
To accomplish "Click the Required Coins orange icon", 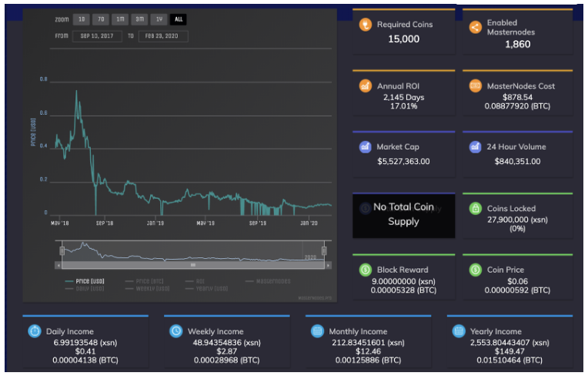I will click(365, 25).
